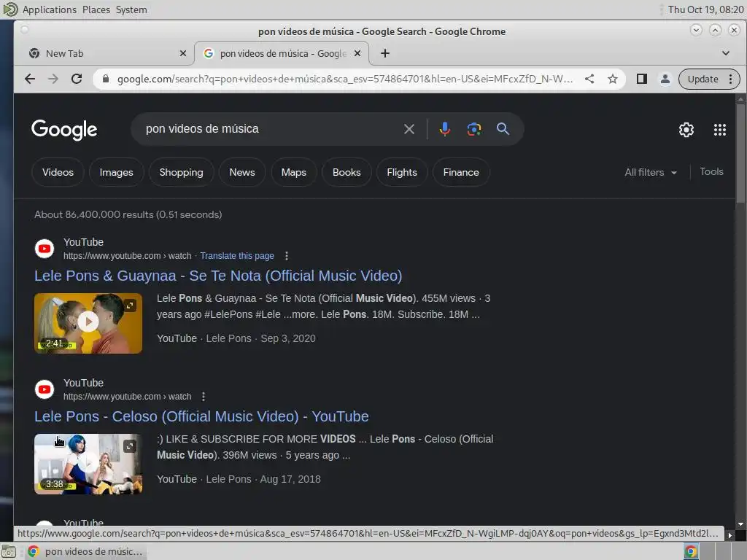The image size is (747, 560).
Task: Bookmark this page with the star
Action: pyautogui.click(x=613, y=79)
